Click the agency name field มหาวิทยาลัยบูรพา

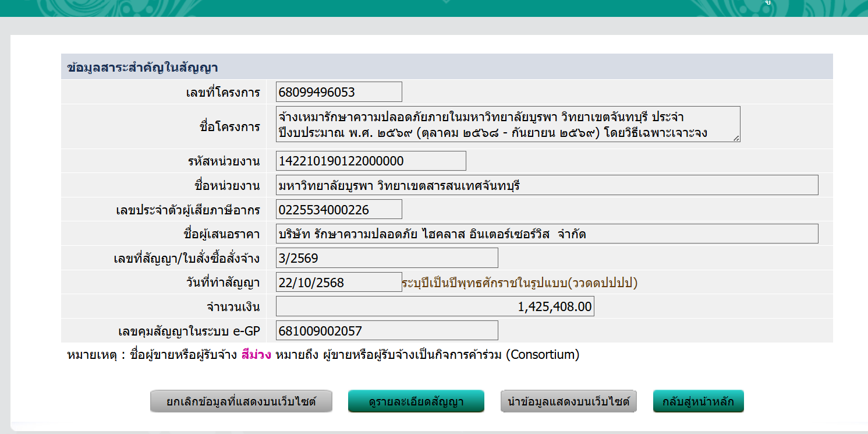[547, 185]
